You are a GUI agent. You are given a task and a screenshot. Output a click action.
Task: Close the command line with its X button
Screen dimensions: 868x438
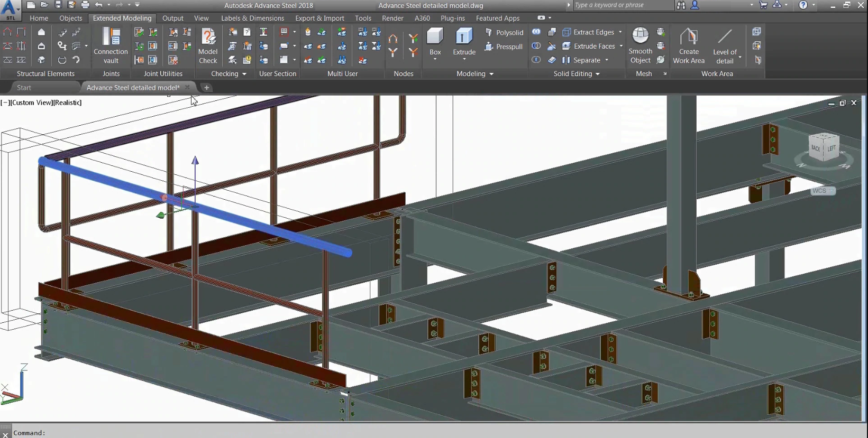pos(5,435)
